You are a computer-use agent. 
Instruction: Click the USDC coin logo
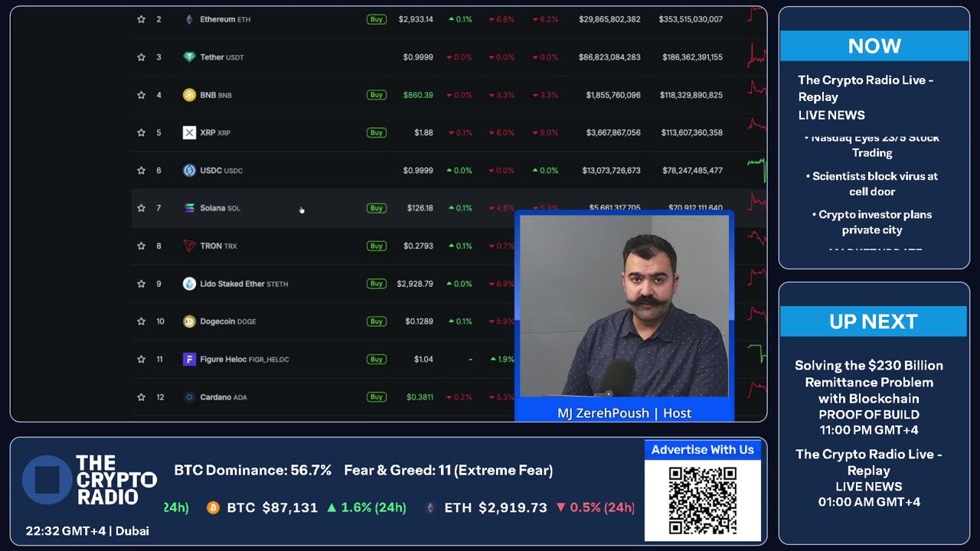click(x=189, y=170)
